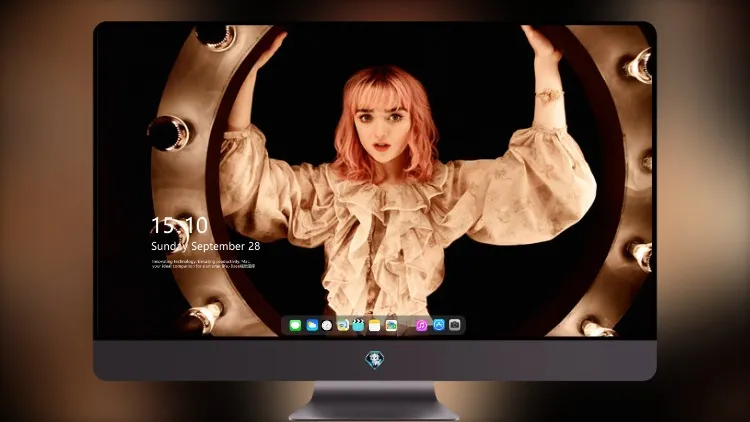Launch the pink Music app in the dock

pyautogui.click(x=421, y=325)
